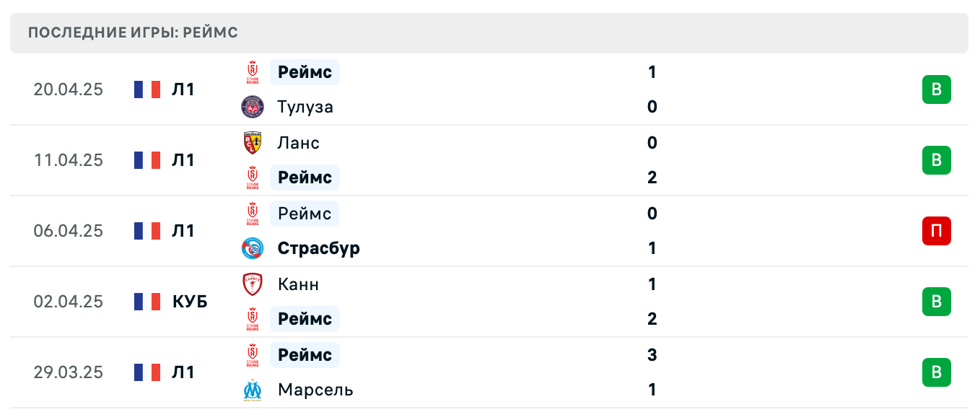The height and width of the screenshot is (420, 980).
Task: Click the Марсель team name
Action: tap(315, 390)
